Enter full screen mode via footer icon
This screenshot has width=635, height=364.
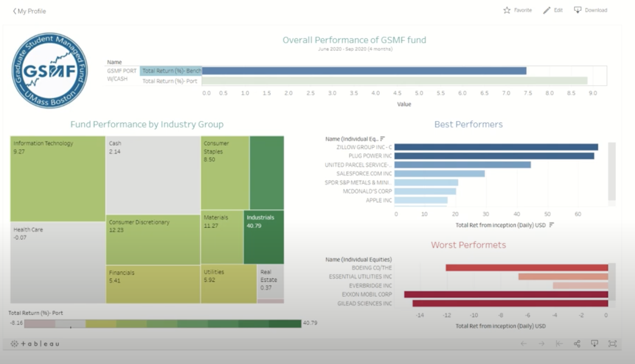612,344
